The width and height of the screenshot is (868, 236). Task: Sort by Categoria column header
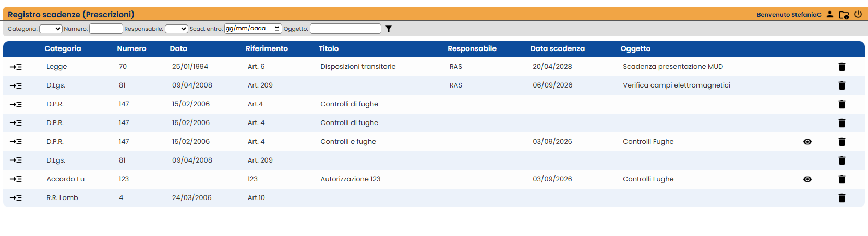(63, 48)
